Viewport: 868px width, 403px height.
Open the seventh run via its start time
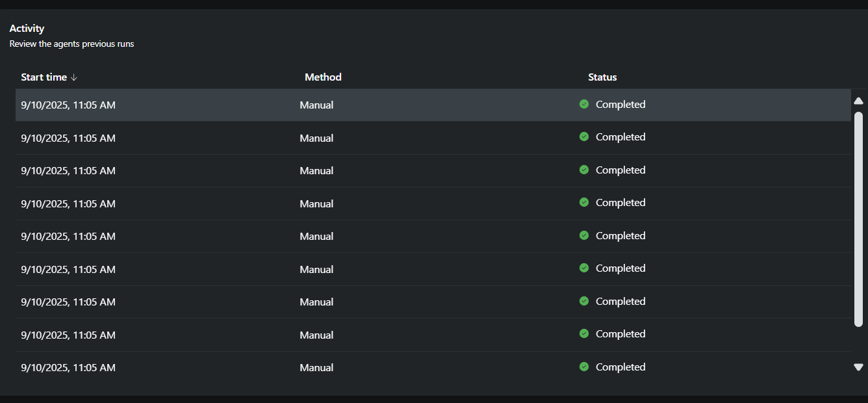[x=68, y=302]
